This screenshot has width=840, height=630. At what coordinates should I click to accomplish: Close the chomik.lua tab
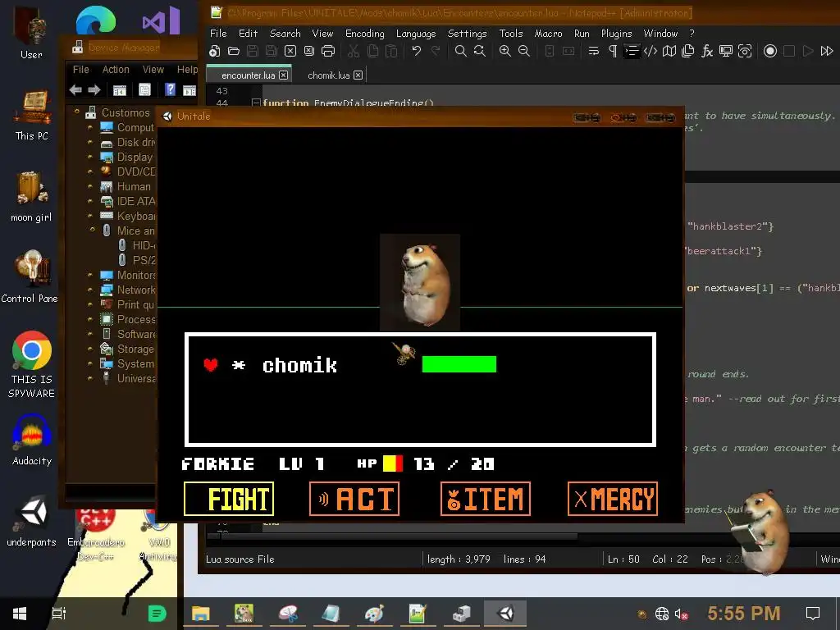[358, 75]
